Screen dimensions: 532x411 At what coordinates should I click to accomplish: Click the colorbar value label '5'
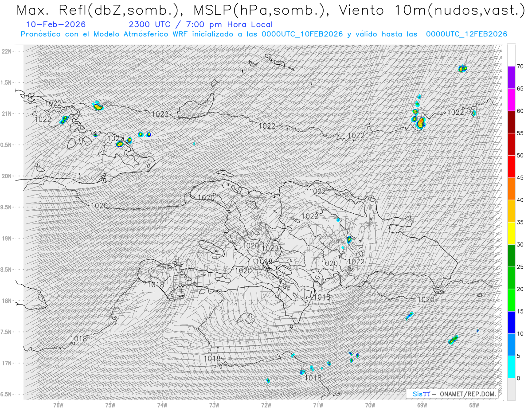[518, 356]
